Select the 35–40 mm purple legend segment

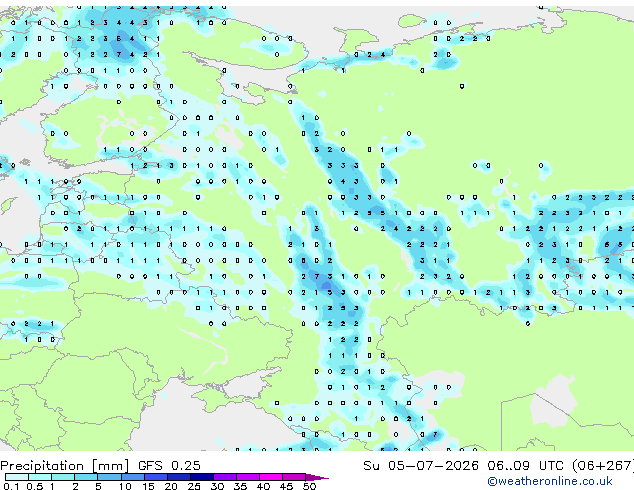[x=247, y=477]
